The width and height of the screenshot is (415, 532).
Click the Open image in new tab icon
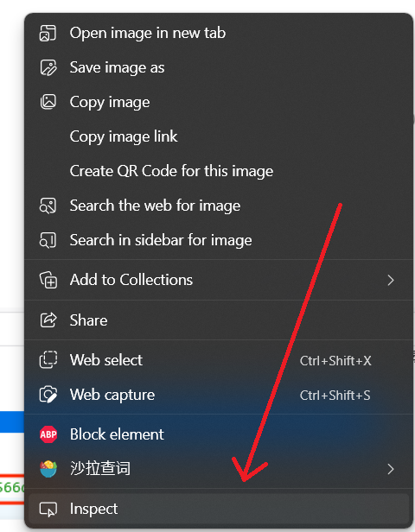coord(48,33)
